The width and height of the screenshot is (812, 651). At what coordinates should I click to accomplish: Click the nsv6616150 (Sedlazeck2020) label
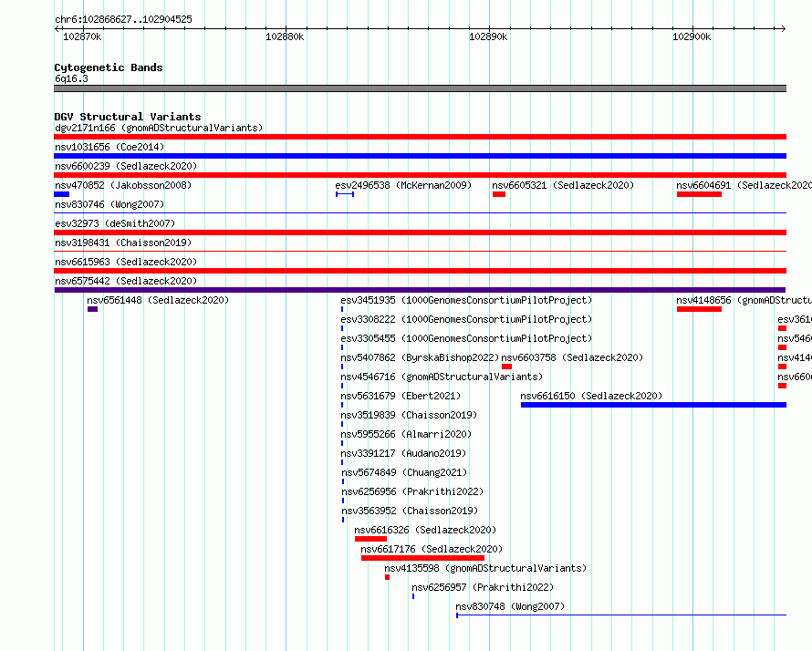click(x=591, y=396)
